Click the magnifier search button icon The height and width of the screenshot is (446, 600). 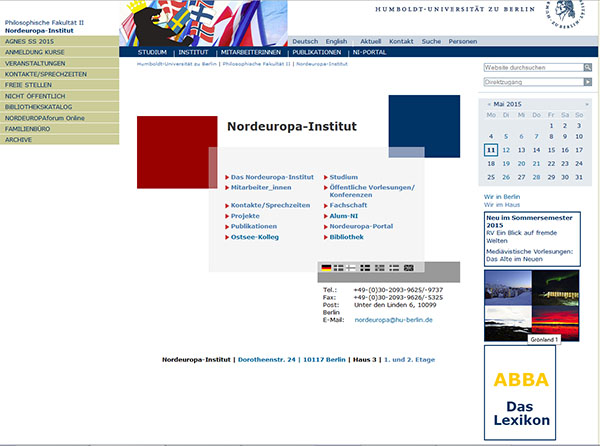pyautogui.click(x=587, y=68)
